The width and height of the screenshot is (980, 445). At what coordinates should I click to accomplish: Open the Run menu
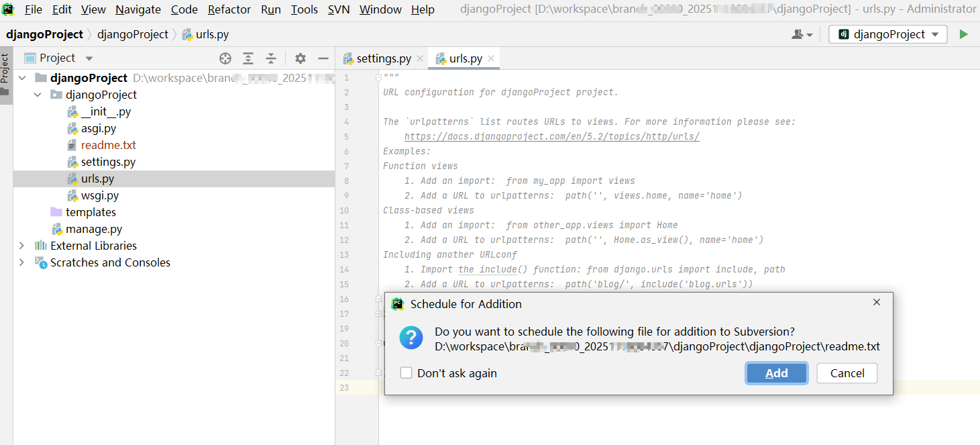[271, 9]
